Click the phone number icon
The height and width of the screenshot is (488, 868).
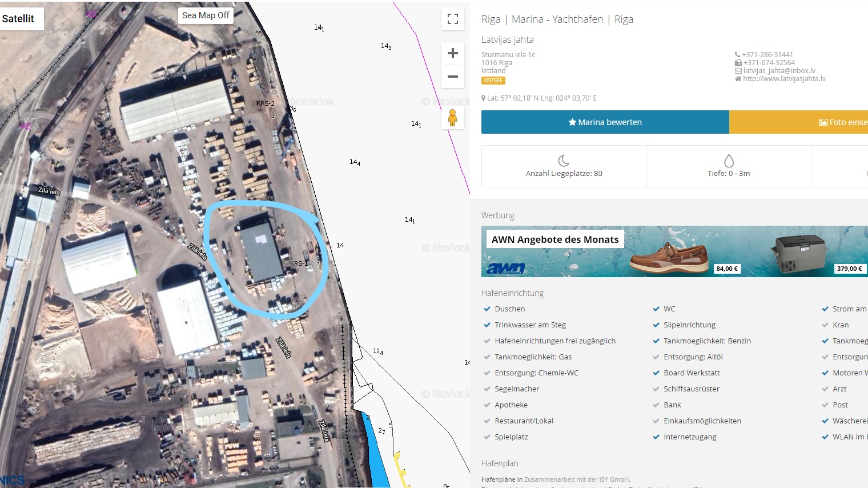[737, 55]
